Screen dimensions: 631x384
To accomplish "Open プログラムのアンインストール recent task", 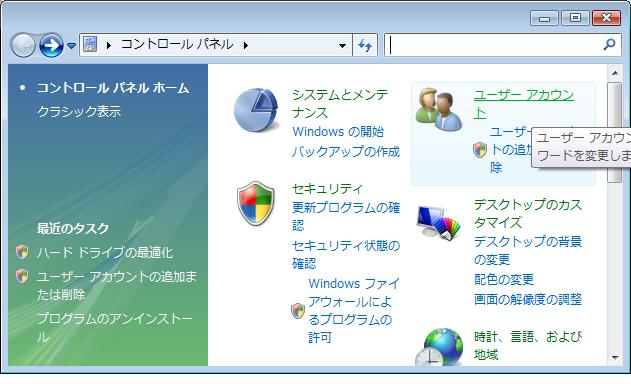I will pos(115,327).
